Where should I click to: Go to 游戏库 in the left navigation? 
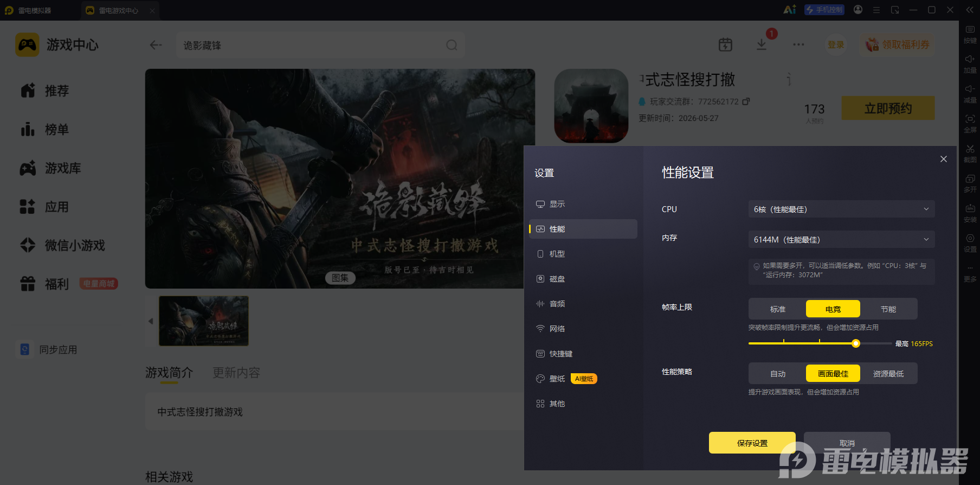pyautogui.click(x=50, y=168)
